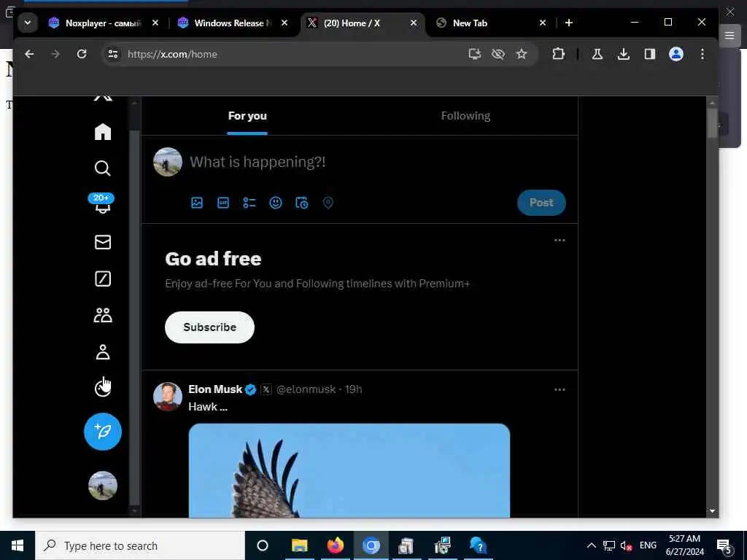Viewport: 747px width, 560px height.
Task: Open File Explorer from taskbar
Action: tap(300, 545)
